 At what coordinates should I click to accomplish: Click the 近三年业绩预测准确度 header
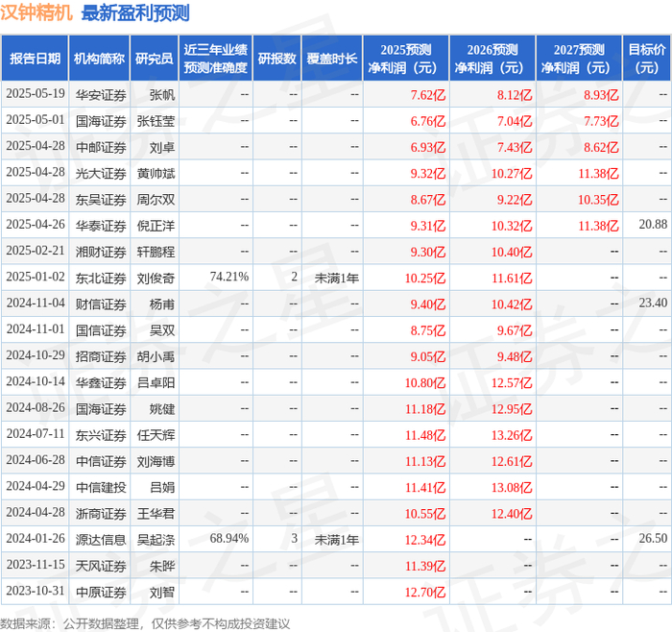[x=216, y=59]
